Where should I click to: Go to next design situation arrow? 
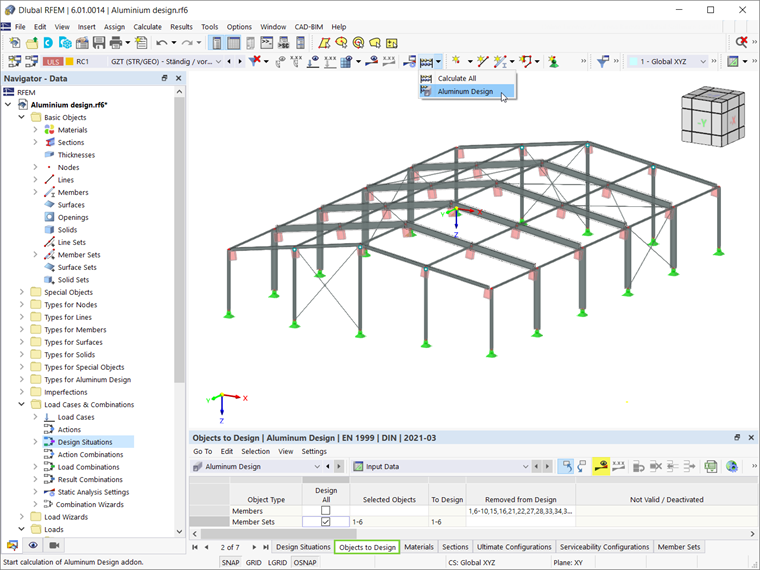tap(240, 62)
